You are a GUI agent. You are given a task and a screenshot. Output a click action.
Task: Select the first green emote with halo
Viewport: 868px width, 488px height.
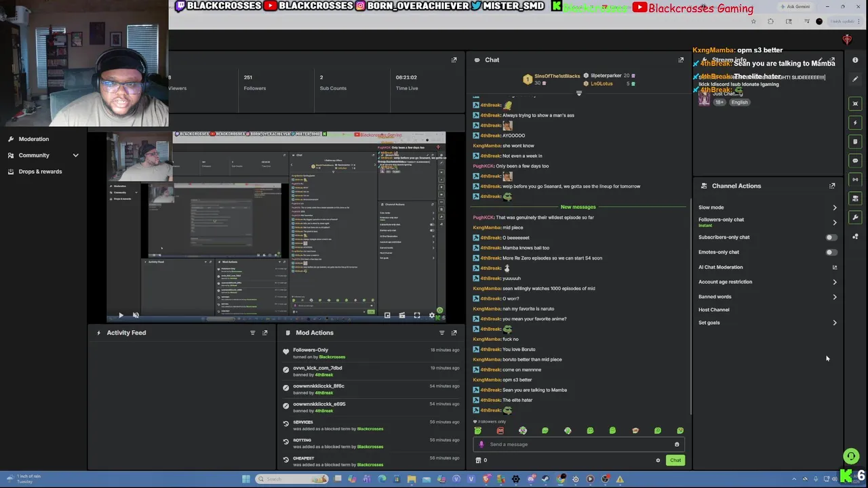[x=478, y=430]
